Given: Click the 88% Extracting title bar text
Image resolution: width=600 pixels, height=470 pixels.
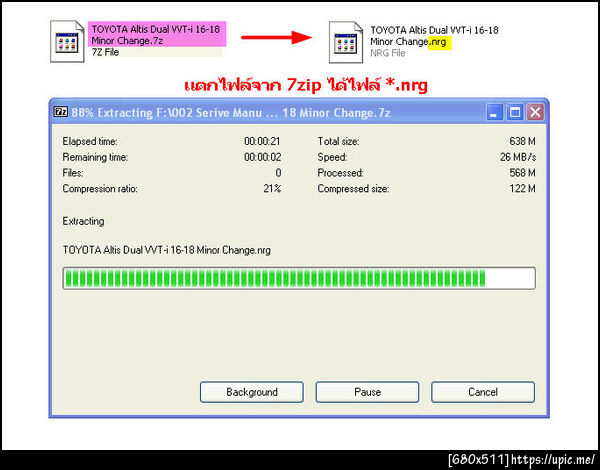Looking at the screenshot, I should pyautogui.click(x=231, y=113).
